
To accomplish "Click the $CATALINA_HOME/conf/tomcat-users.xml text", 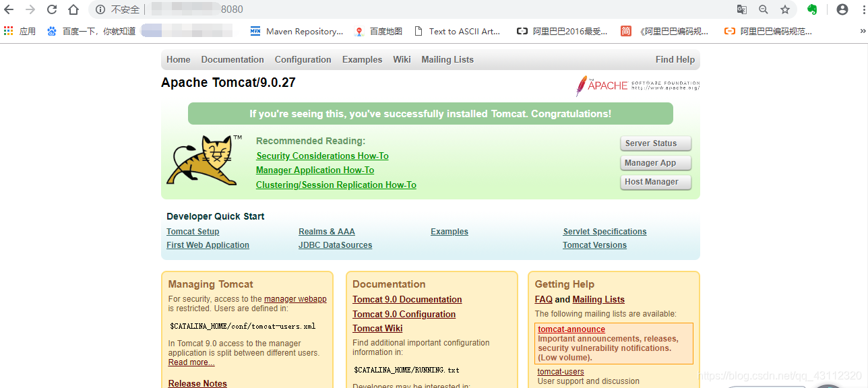I will 243,327.
